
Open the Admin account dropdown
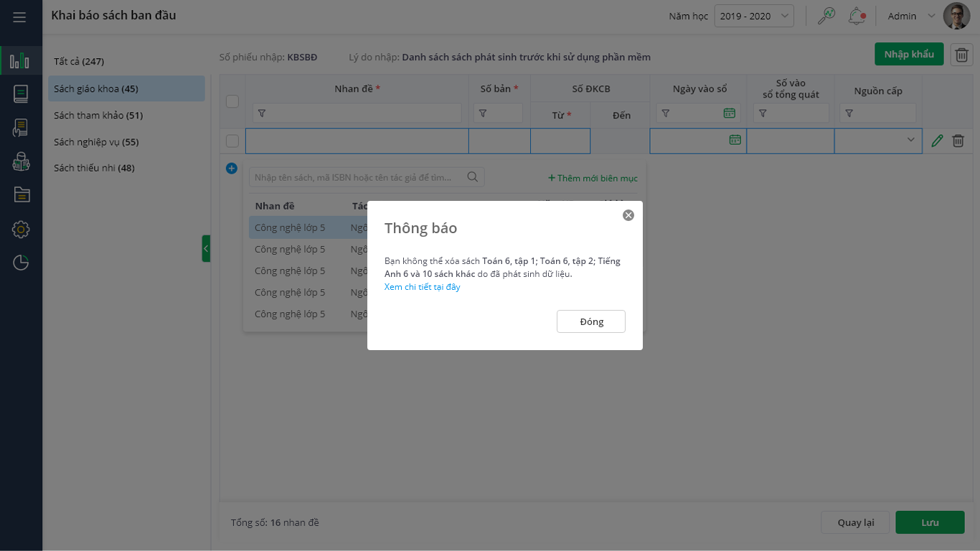coord(910,16)
